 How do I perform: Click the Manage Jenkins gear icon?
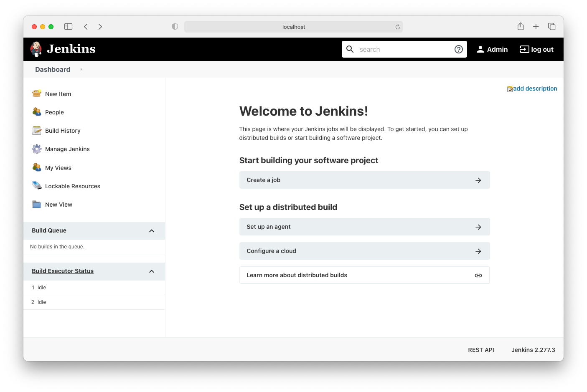(x=37, y=149)
